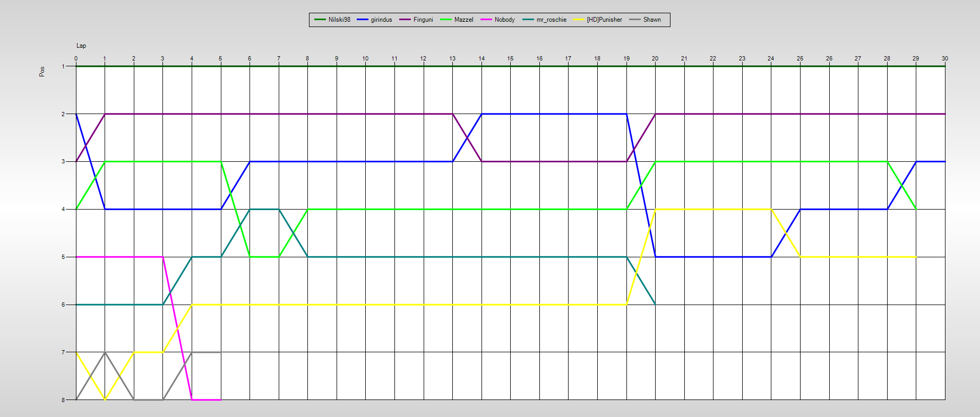This screenshot has height=417, width=980.
Task: Click the gray Shawn legend swatch
Action: (x=635, y=20)
